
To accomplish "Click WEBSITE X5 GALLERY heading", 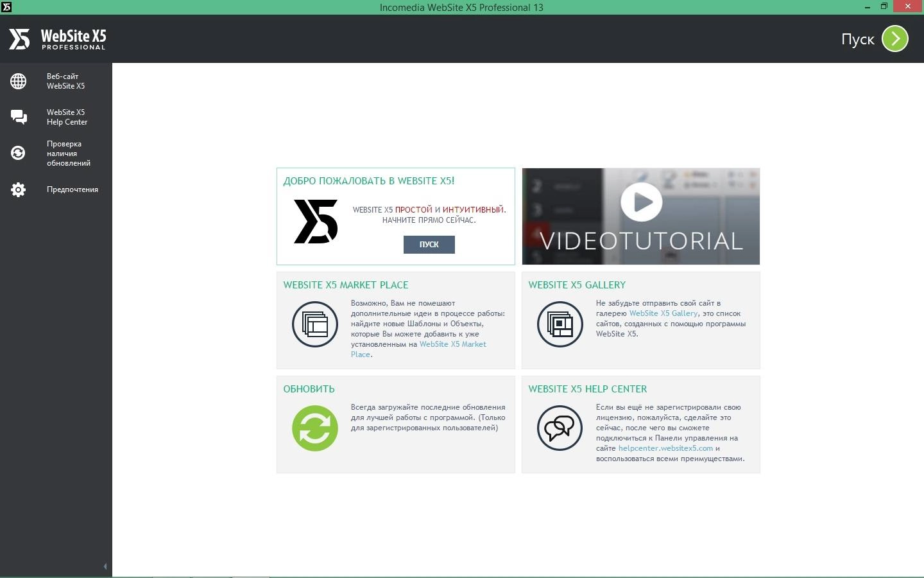I will tap(577, 285).
